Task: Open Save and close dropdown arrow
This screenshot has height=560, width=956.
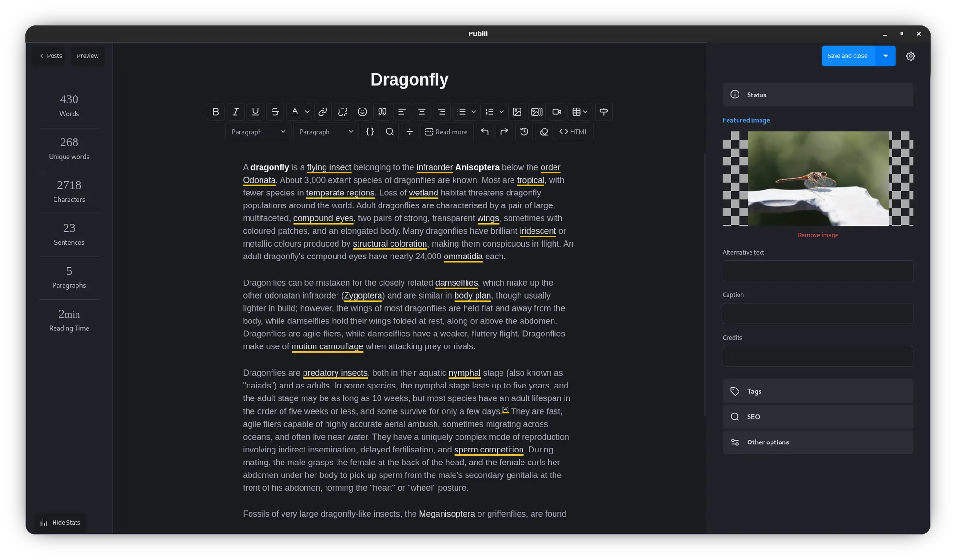Action: point(885,56)
